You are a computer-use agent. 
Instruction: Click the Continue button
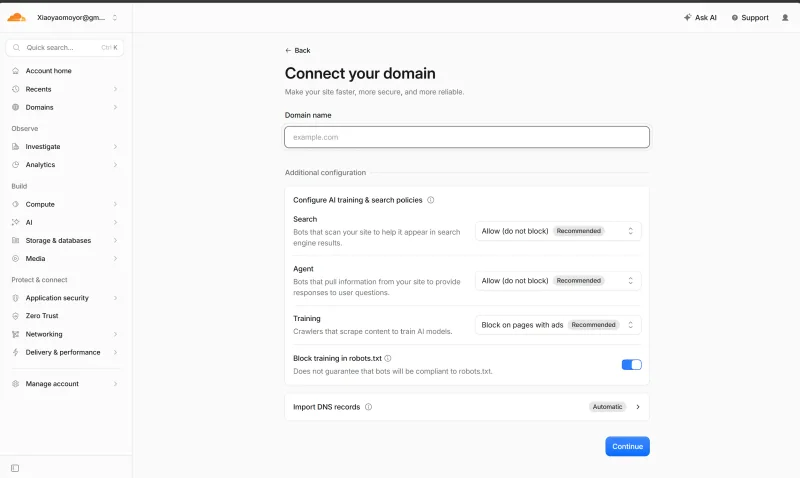pyautogui.click(x=628, y=446)
